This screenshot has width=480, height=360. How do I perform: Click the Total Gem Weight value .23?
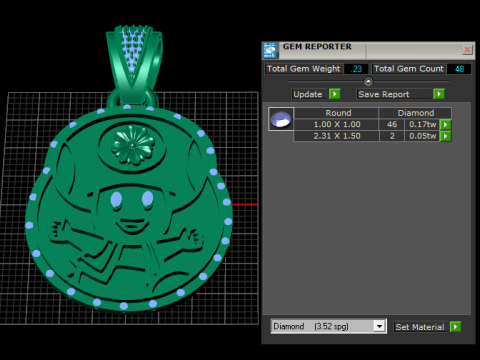[x=356, y=69]
